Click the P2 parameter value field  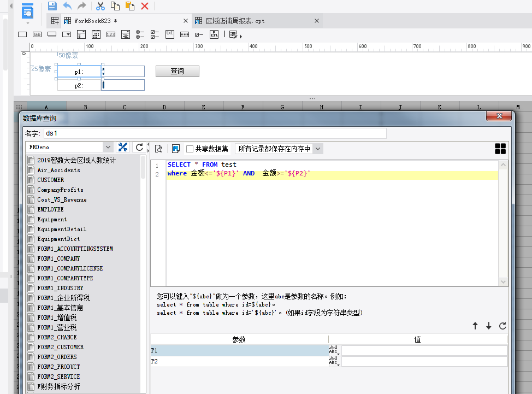424,361
